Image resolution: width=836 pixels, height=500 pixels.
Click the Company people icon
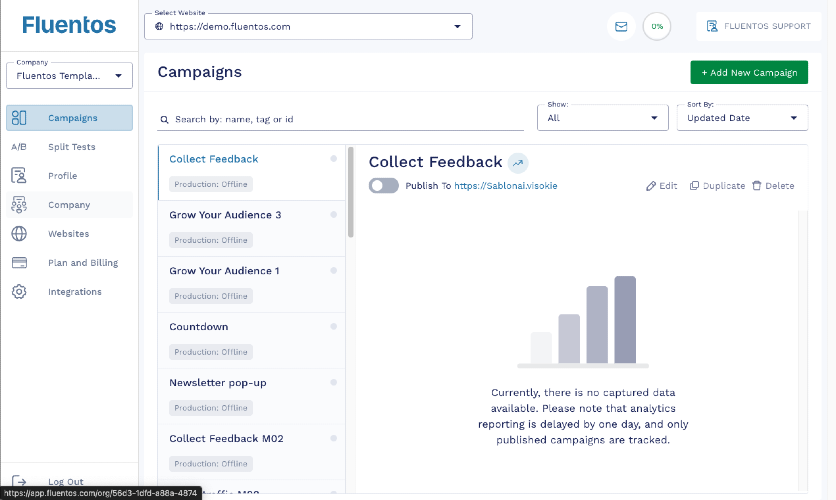pos(19,205)
